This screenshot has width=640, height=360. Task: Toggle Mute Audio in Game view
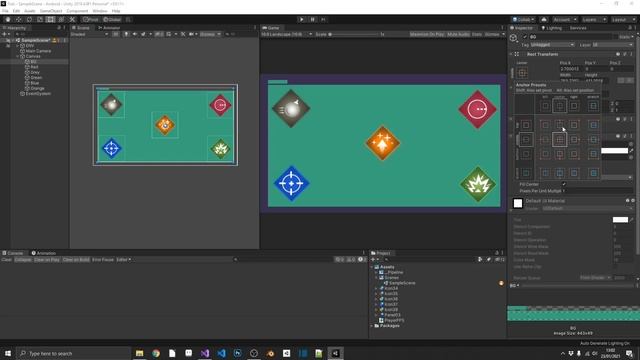click(x=458, y=34)
